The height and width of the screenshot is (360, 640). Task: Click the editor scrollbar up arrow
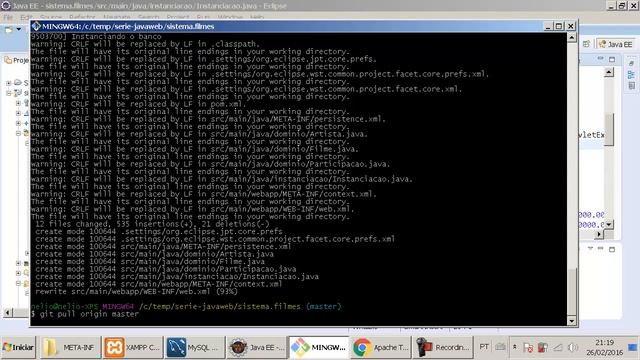click(x=609, y=73)
